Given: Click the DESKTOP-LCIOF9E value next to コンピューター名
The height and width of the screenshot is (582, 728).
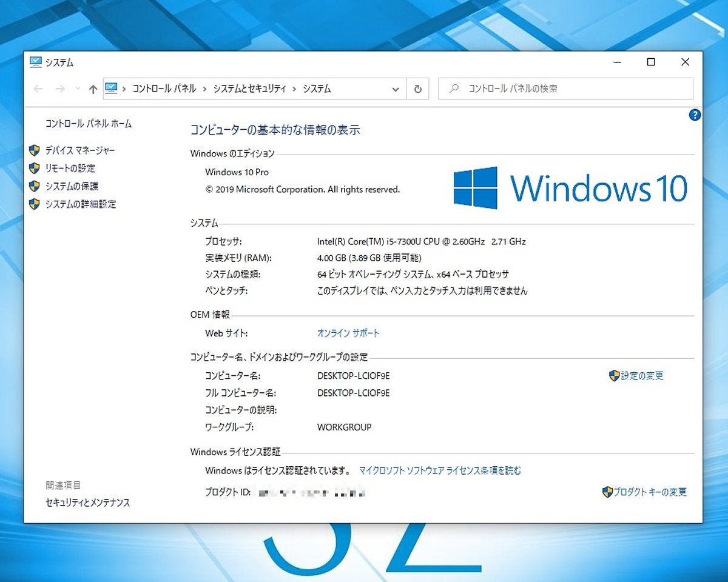Looking at the screenshot, I should [353, 376].
